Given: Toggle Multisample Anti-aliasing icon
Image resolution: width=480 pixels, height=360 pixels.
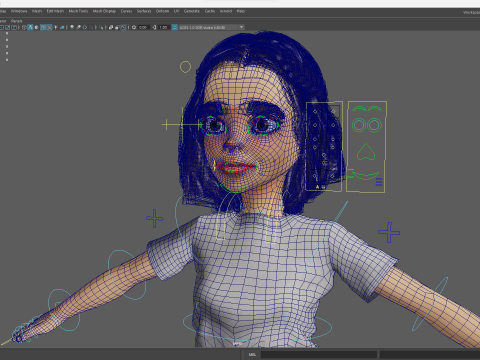Looking at the screenshot, I should click(x=85, y=27).
